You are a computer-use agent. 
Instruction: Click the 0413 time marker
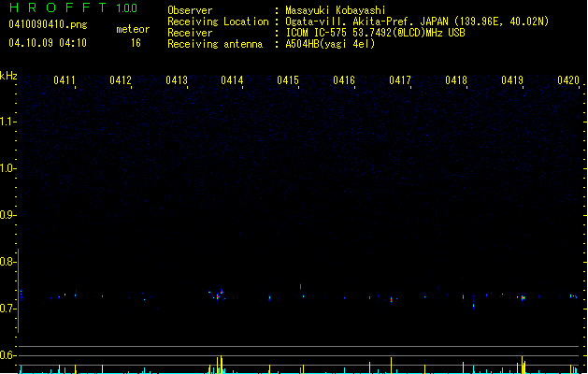(x=177, y=80)
